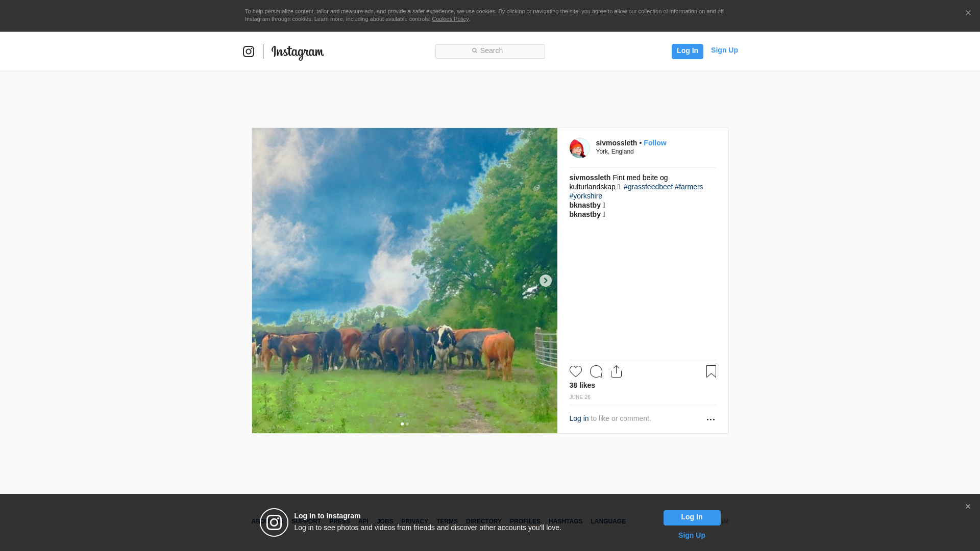Click Sign Up in bottom banner
This screenshot has width=980, height=551.
692,535
